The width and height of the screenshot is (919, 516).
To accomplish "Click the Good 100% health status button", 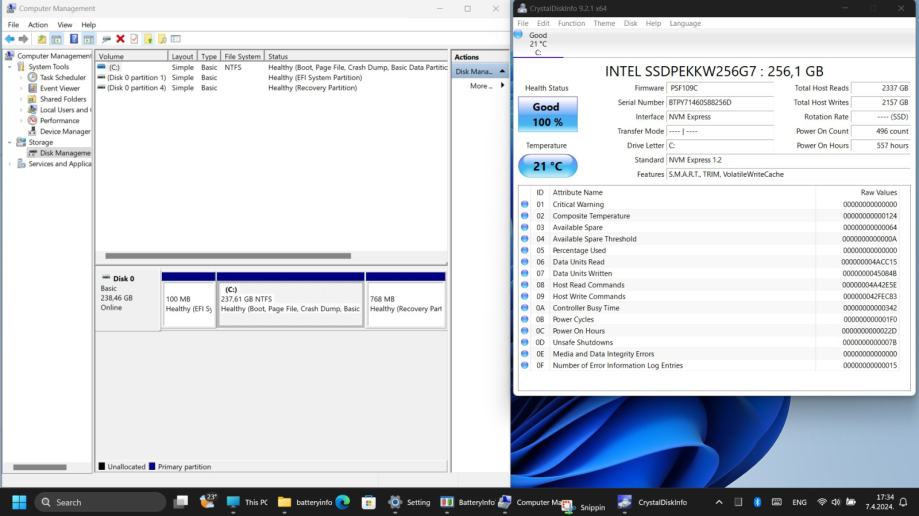I will tap(546, 114).
